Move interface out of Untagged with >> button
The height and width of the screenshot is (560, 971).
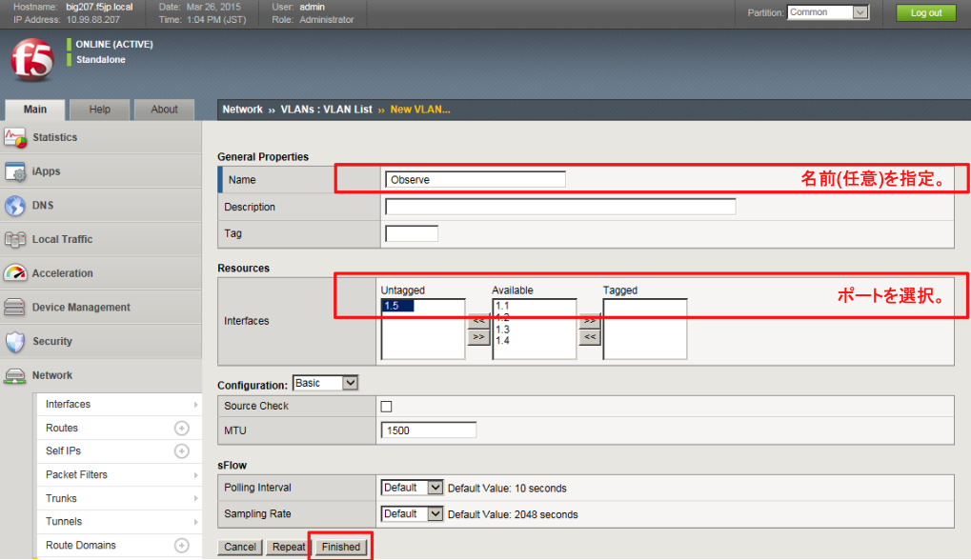click(478, 337)
